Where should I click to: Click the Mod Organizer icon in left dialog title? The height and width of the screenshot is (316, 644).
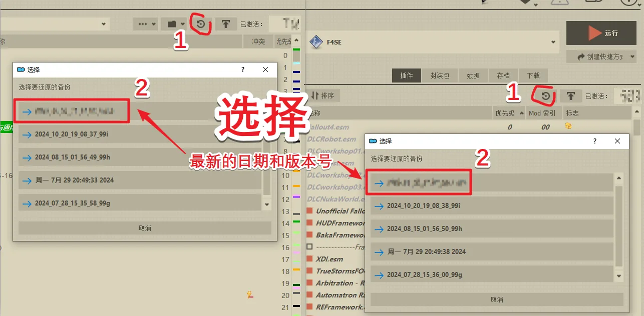(21, 69)
